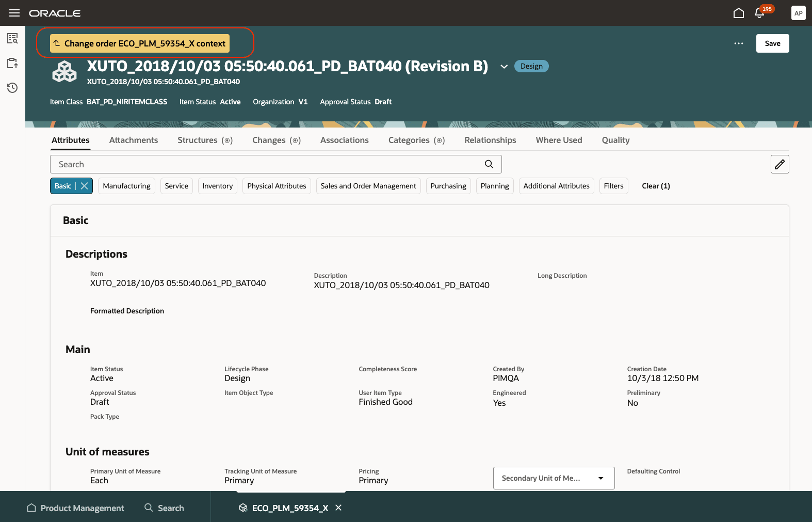Click the Save button

773,43
